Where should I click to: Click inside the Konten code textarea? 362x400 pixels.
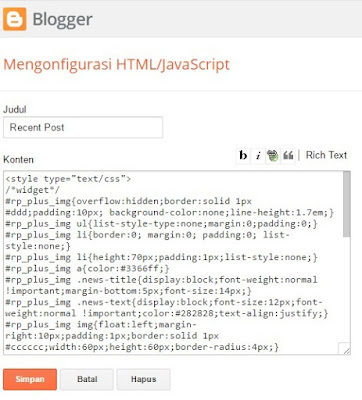pyautogui.click(x=173, y=263)
